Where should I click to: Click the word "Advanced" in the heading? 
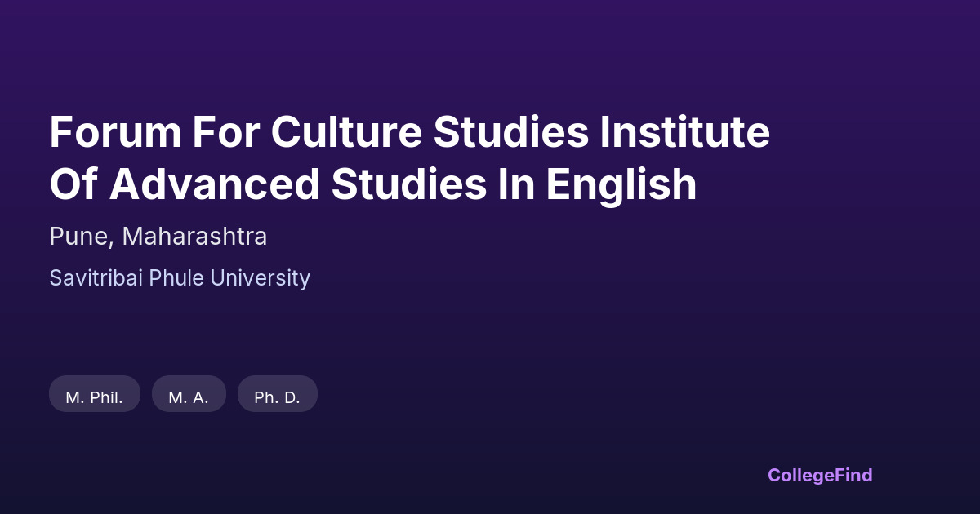(215, 184)
